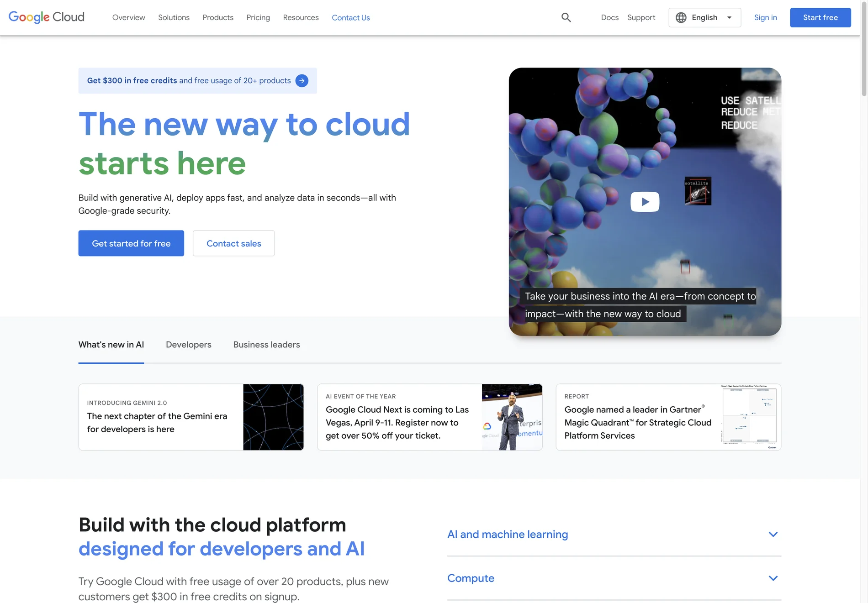868x603 pixels.
Task: Click Sign in
Action: click(x=765, y=17)
